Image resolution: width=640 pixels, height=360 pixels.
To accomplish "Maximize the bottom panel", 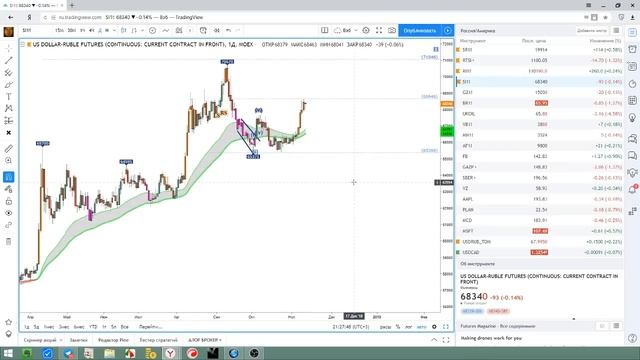I will point(446,340).
